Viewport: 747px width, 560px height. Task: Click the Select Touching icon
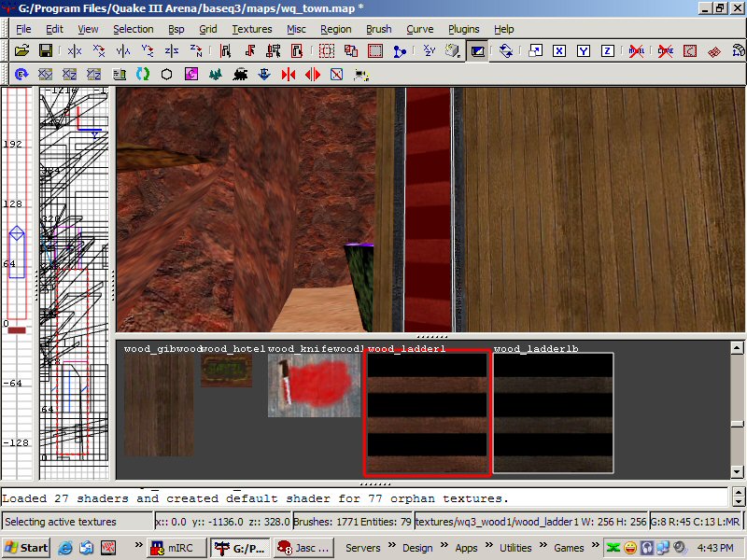249,50
